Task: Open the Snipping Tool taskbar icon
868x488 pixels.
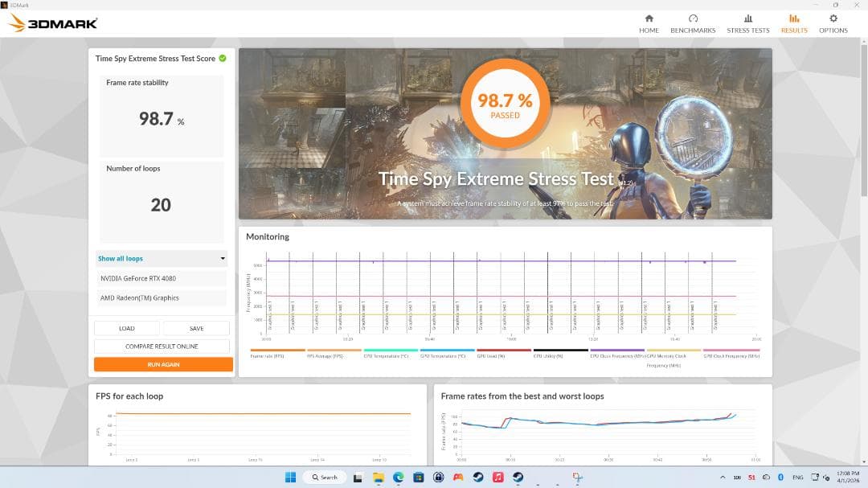Action: pos(577,477)
